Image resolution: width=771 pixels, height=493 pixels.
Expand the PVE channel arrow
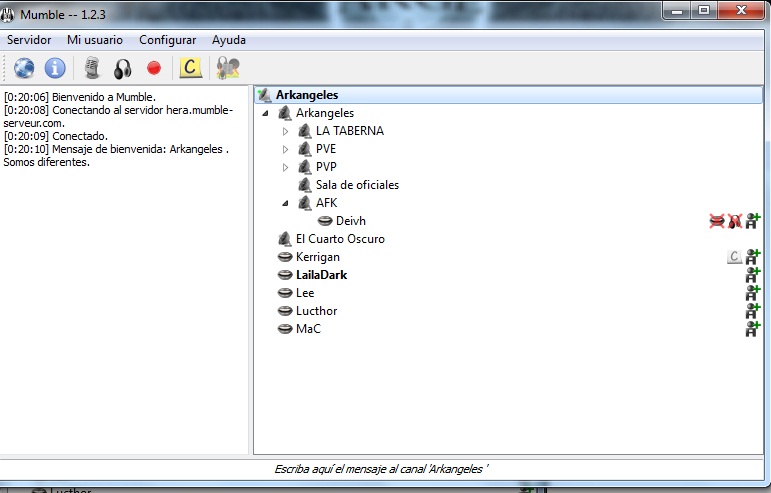(x=285, y=149)
